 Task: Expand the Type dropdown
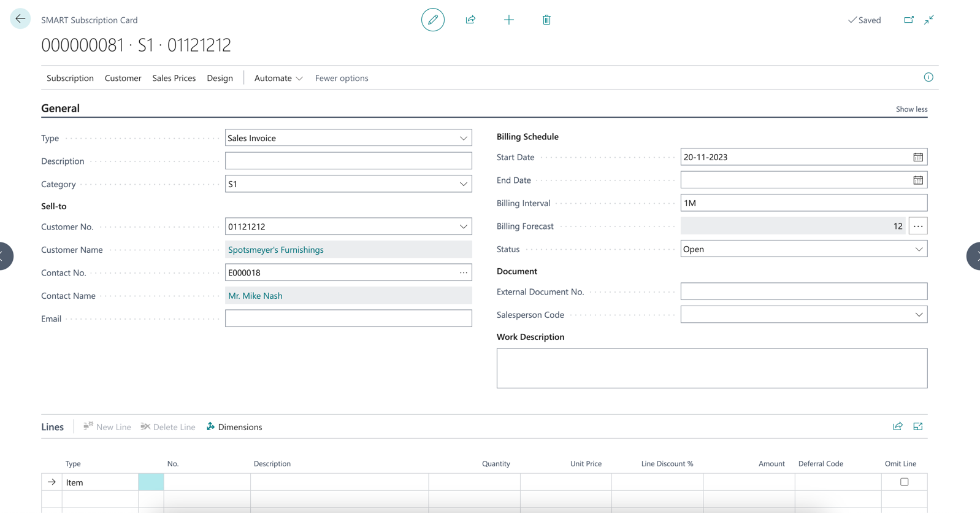(x=463, y=138)
